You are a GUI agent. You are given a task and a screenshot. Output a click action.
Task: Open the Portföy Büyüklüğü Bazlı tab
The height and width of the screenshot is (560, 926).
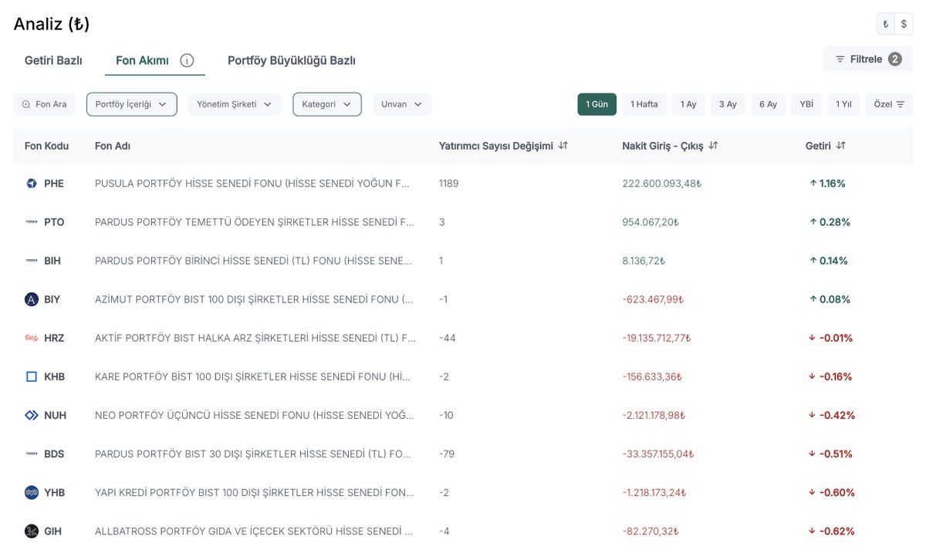tap(292, 60)
